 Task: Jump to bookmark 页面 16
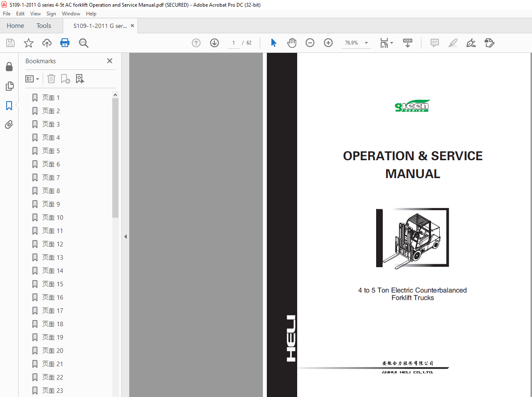(52, 297)
